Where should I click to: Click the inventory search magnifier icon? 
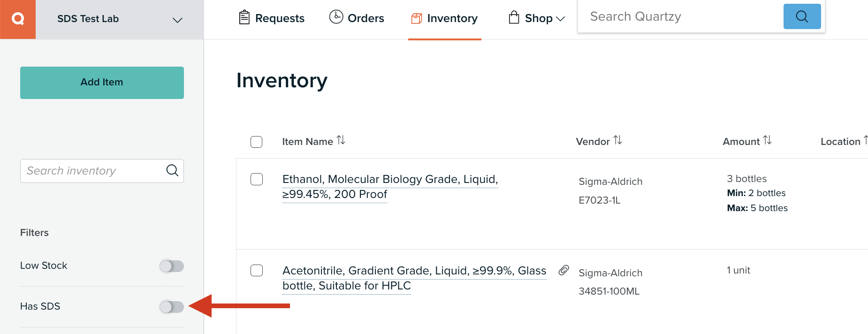coord(172,170)
